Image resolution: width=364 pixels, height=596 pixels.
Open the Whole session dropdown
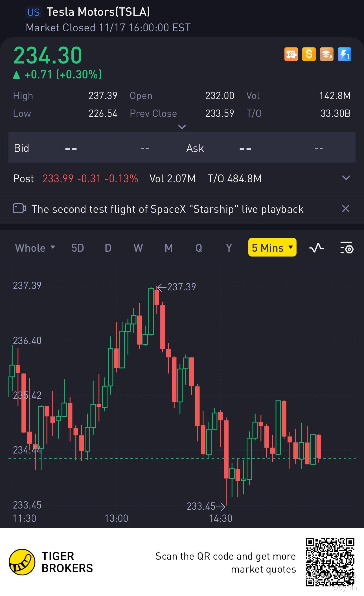tap(35, 248)
